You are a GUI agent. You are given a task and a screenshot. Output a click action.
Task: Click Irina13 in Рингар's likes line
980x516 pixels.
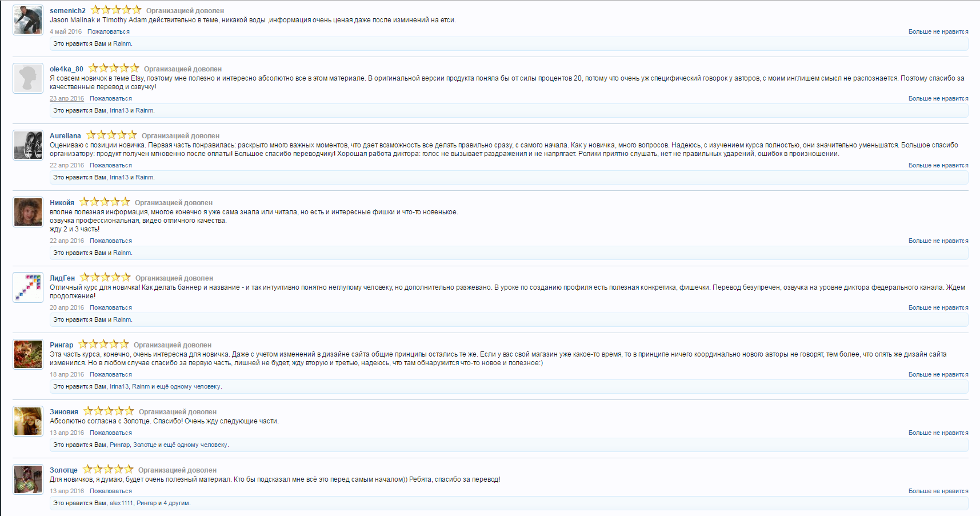119,387
